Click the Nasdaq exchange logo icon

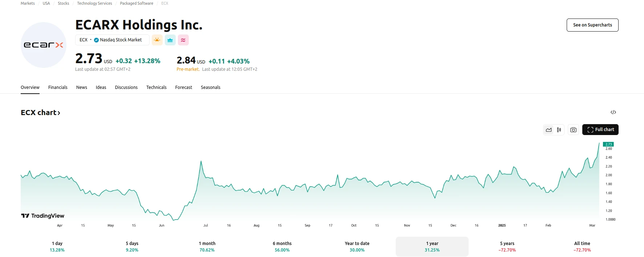(96, 40)
